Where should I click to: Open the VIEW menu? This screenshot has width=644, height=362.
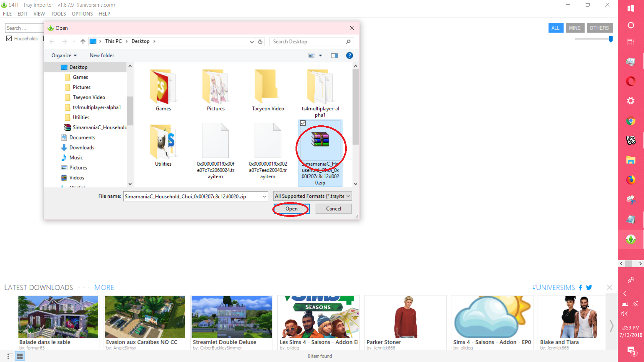[39, 14]
